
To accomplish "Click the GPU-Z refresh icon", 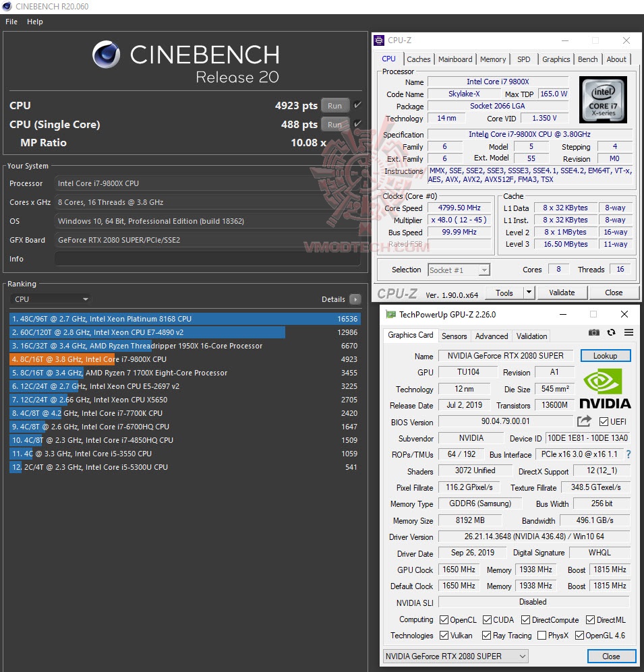I will click(x=612, y=332).
